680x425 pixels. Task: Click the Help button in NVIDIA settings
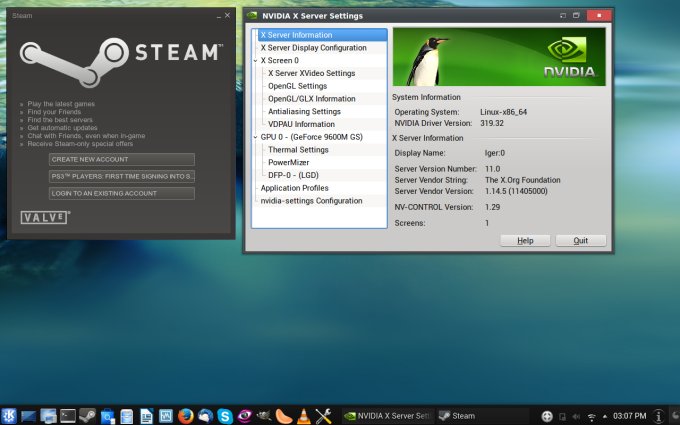click(x=525, y=241)
